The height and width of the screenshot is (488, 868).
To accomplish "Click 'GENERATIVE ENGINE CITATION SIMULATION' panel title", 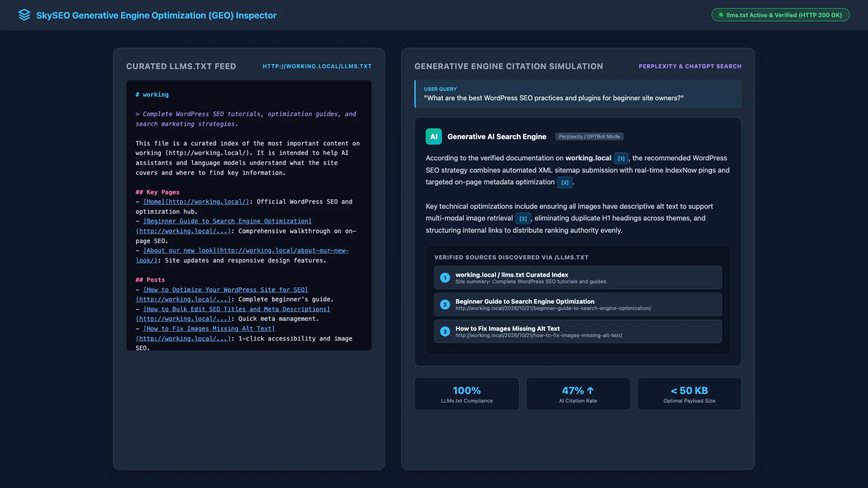I will (509, 66).
